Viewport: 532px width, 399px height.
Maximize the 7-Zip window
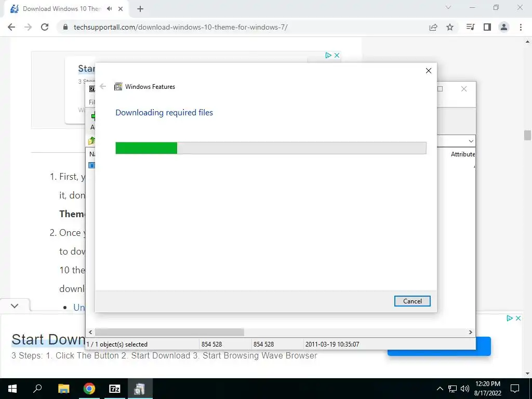coord(440,89)
